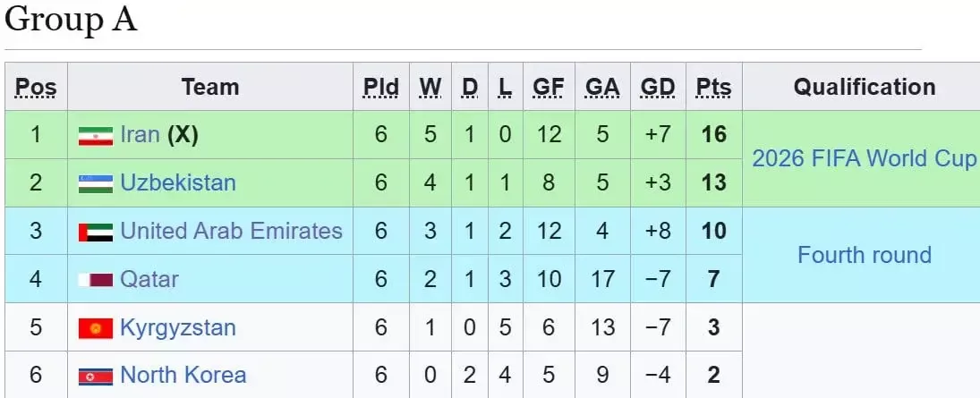Click the Pts column header abbreviation

714,88
